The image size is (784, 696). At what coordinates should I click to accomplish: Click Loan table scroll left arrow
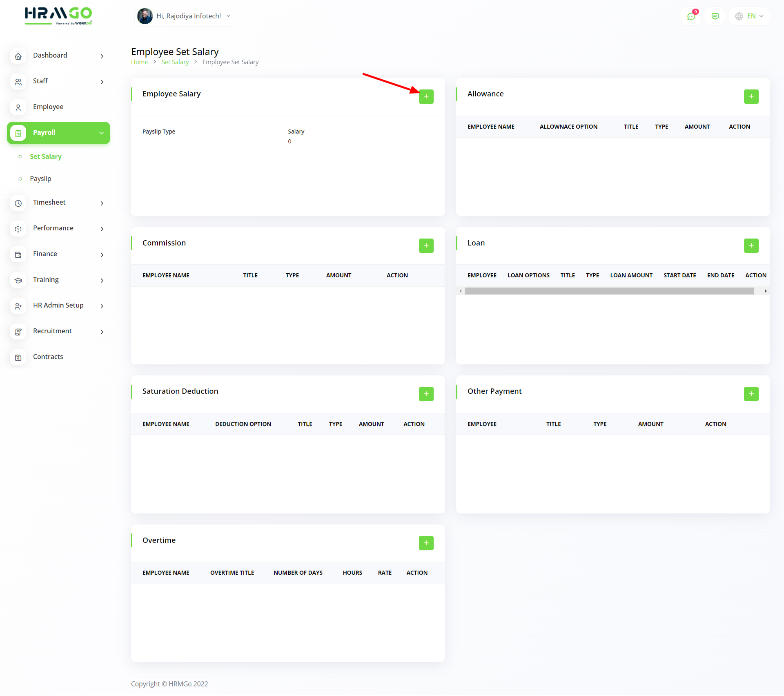461,291
